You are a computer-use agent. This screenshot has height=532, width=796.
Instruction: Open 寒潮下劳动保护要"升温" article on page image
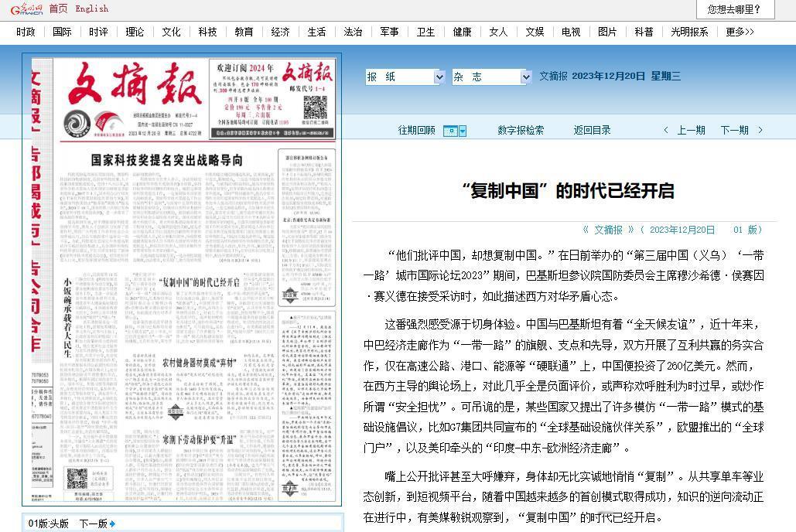pyautogui.click(x=199, y=440)
